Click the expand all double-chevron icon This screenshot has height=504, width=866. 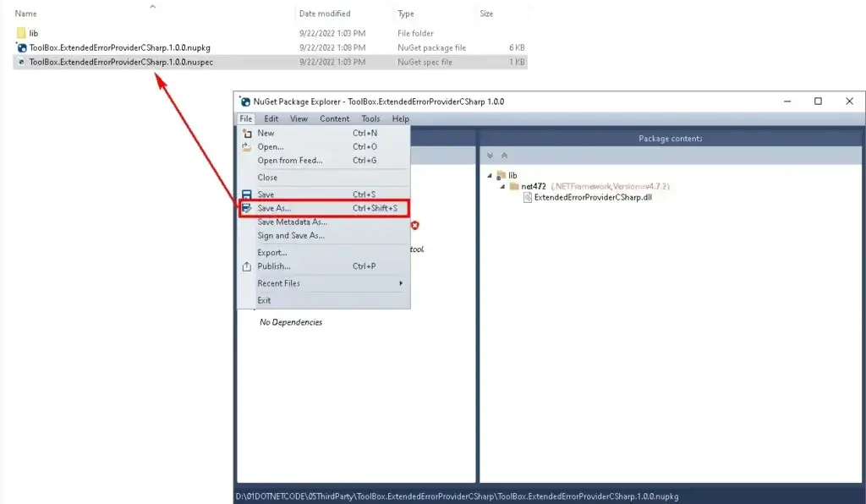point(491,156)
